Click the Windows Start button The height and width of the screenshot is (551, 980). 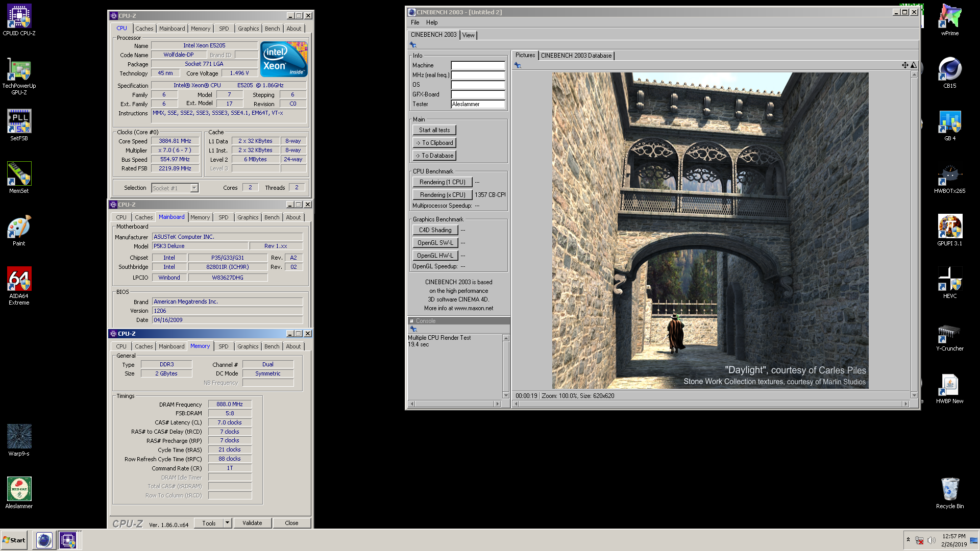[14, 540]
